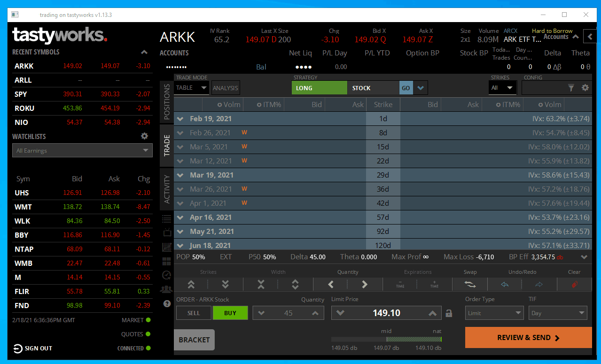Switch to the POSITIONS tab
This screenshot has height=364, width=601.
166,102
